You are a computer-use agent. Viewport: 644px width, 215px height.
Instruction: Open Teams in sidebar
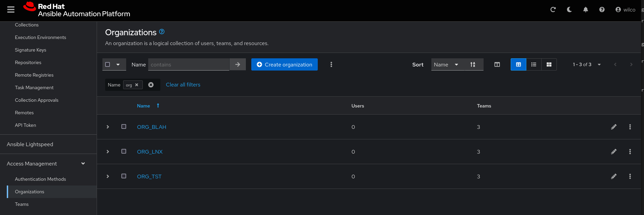click(22, 204)
